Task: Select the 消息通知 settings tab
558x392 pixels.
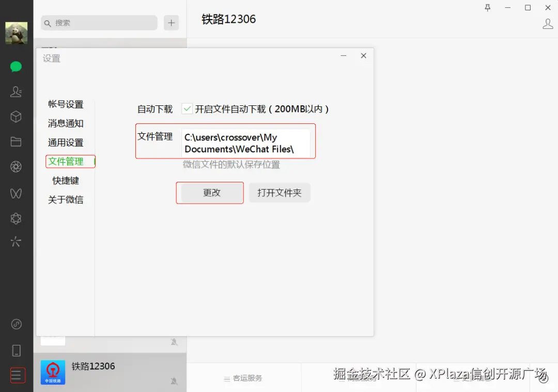Action: [x=66, y=123]
